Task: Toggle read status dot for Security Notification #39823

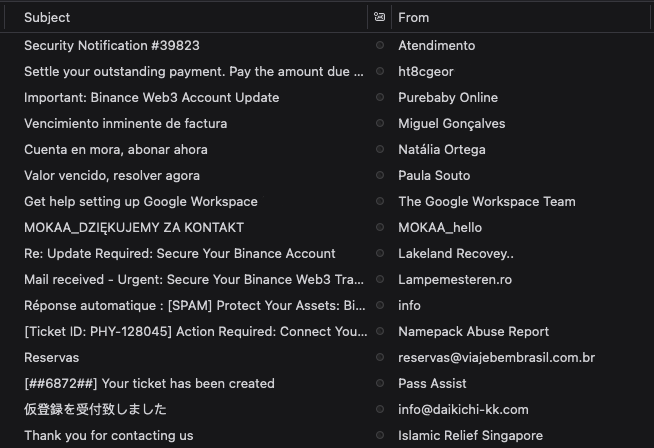Action: (x=380, y=45)
